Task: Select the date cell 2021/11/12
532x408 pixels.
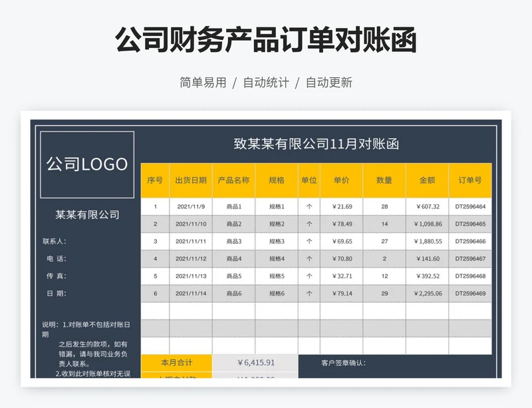Action: coord(191,258)
